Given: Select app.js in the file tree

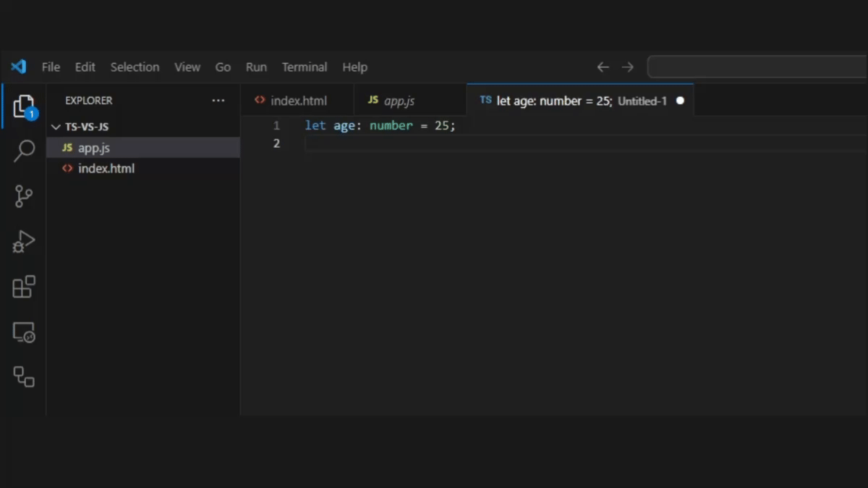Looking at the screenshot, I should (143, 148).
